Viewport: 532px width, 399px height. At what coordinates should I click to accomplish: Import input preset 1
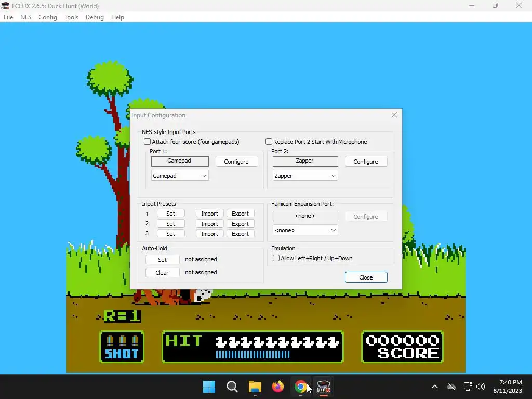tap(210, 214)
